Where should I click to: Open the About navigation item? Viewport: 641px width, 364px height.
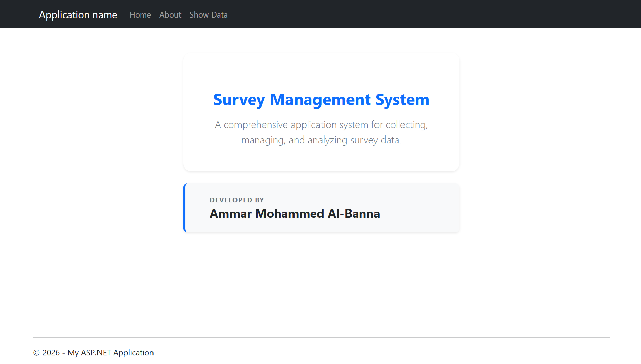click(x=170, y=15)
